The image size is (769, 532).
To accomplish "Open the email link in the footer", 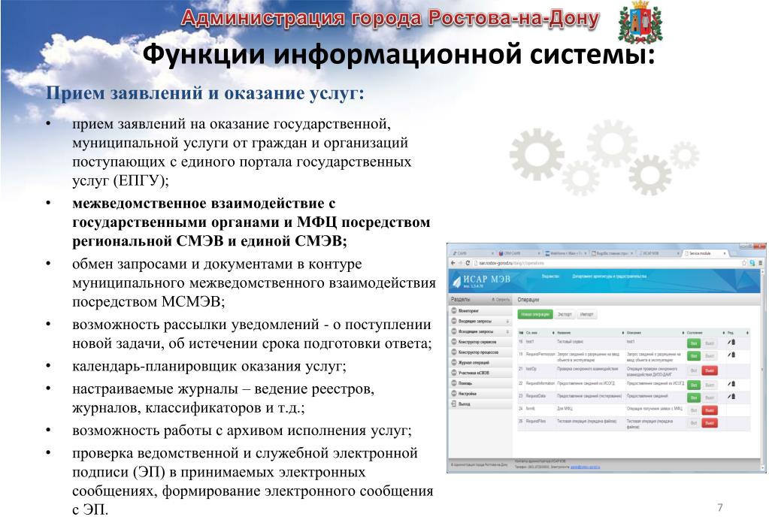I will pyautogui.click(x=585, y=467).
